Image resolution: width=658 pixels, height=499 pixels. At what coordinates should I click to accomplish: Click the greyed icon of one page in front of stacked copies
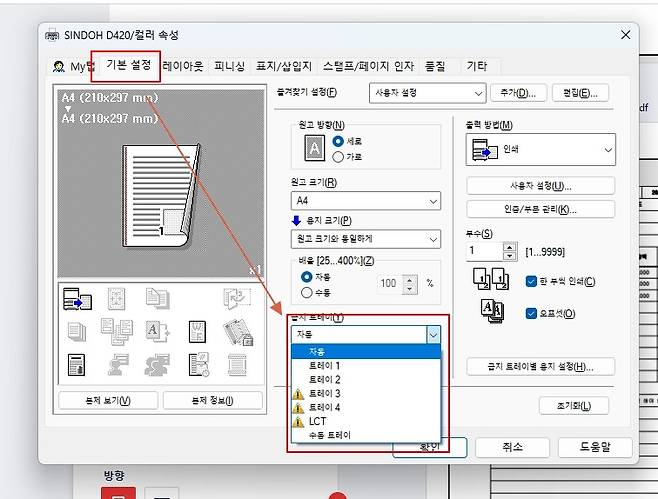(x=157, y=298)
